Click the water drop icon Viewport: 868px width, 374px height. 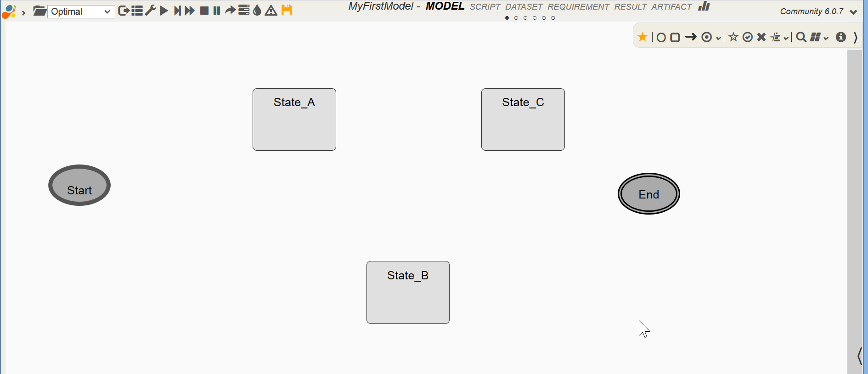257,11
